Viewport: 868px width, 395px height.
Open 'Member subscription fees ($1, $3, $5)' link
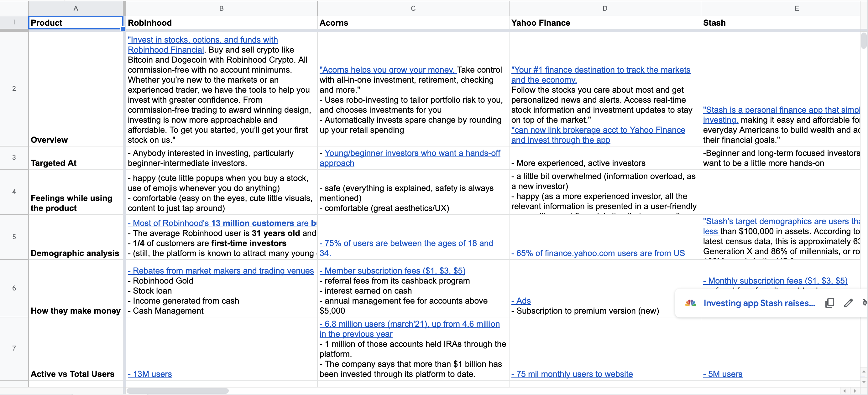pyautogui.click(x=392, y=270)
